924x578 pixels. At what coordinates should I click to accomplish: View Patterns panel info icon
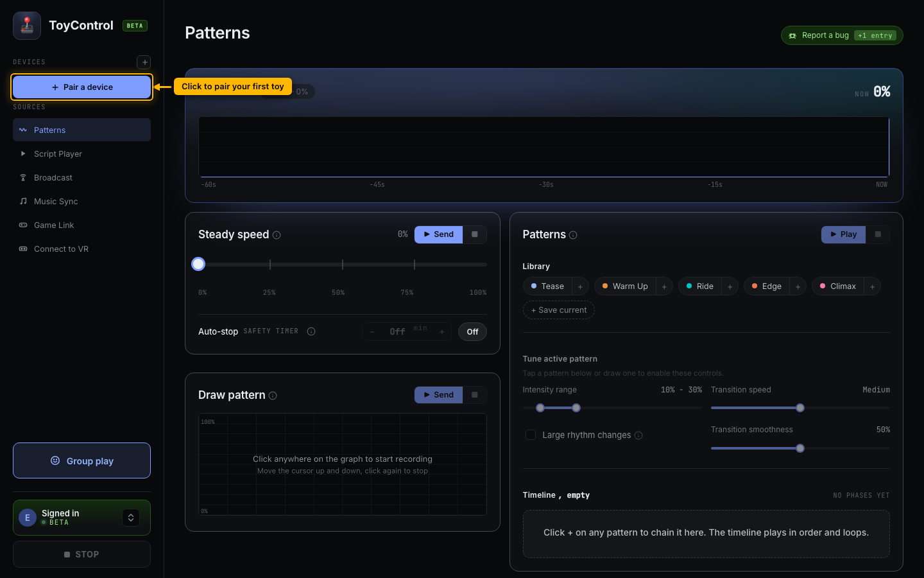click(x=573, y=235)
